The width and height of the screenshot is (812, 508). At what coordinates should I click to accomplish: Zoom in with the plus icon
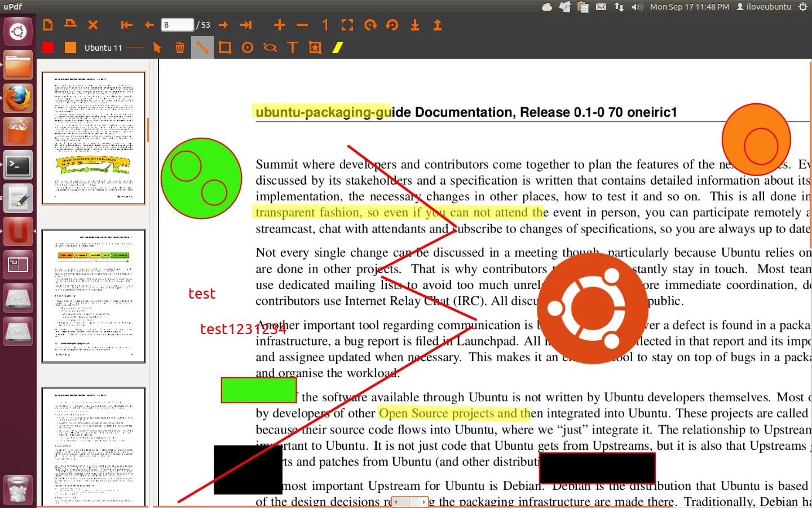click(x=280, y=25)
